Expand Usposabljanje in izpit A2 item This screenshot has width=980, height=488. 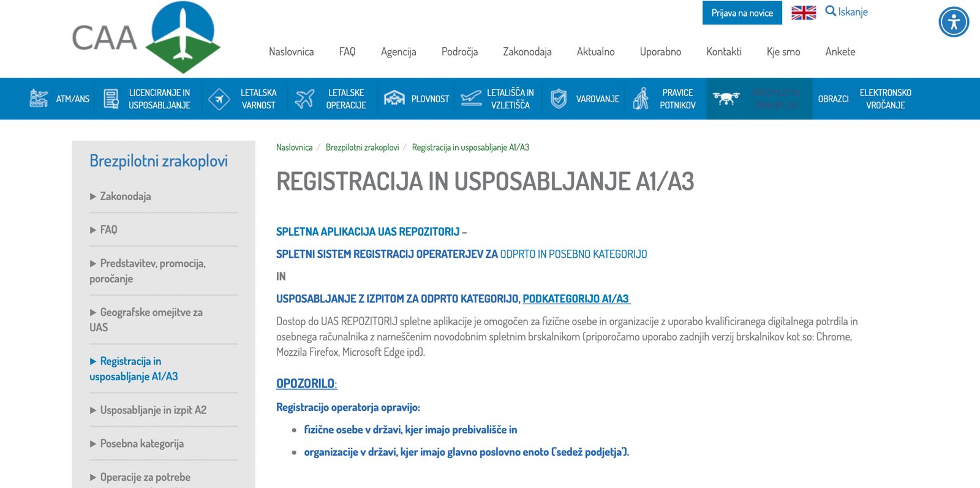point(153,410)
